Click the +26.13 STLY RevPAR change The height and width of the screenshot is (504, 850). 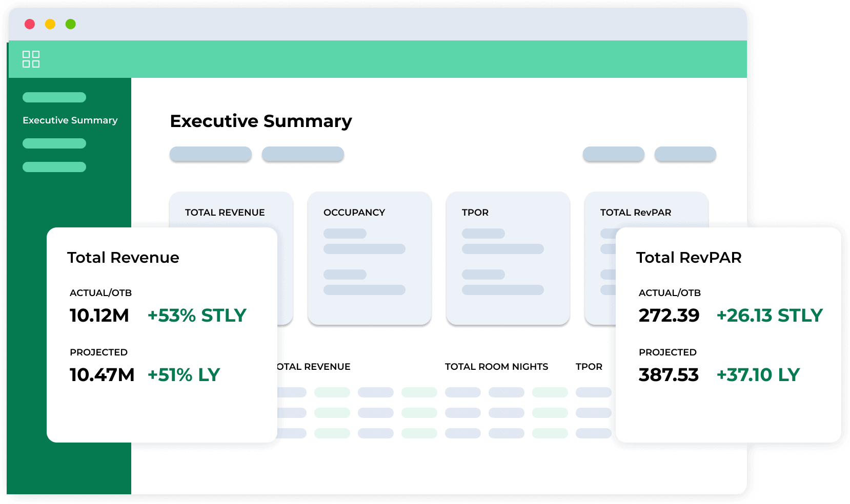pos(770,316)
